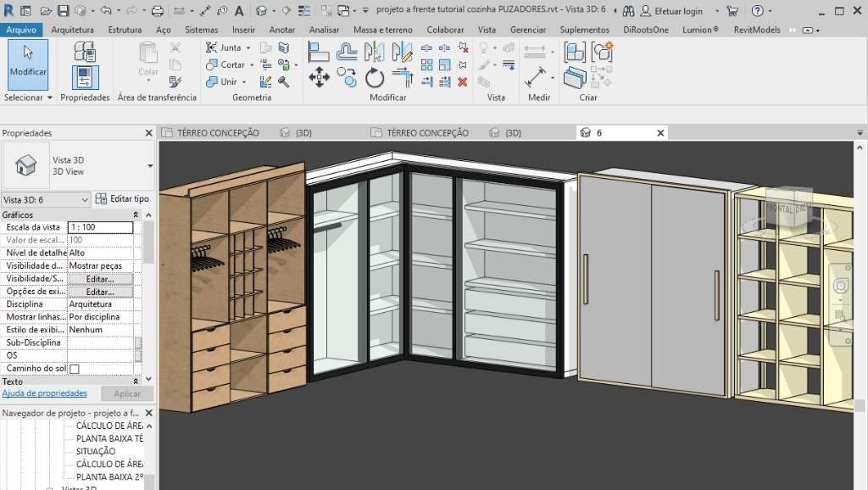The height and width of the screenshot is (490, 868).
Task: Click the Escala da vista value field
Action: coord(100,227)
